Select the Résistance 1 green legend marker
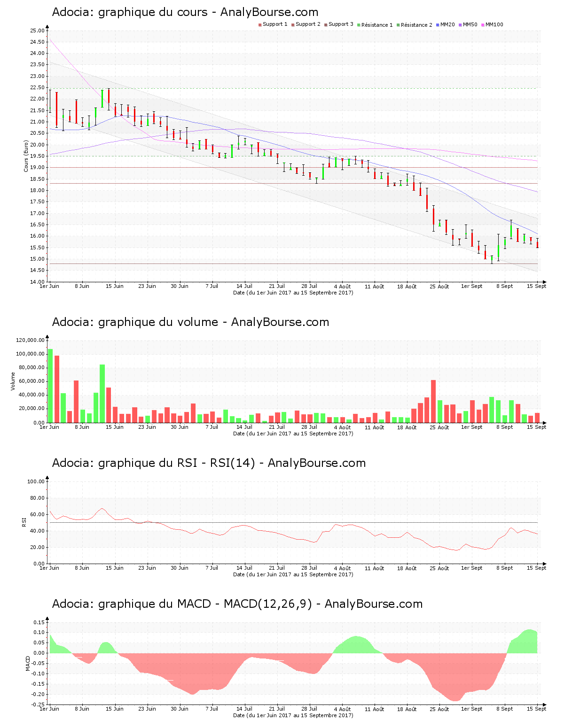 click(x=359, y=24)
